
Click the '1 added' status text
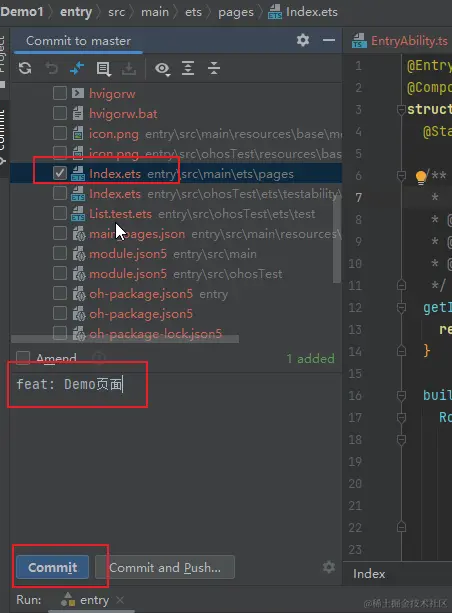pos(310,358)
